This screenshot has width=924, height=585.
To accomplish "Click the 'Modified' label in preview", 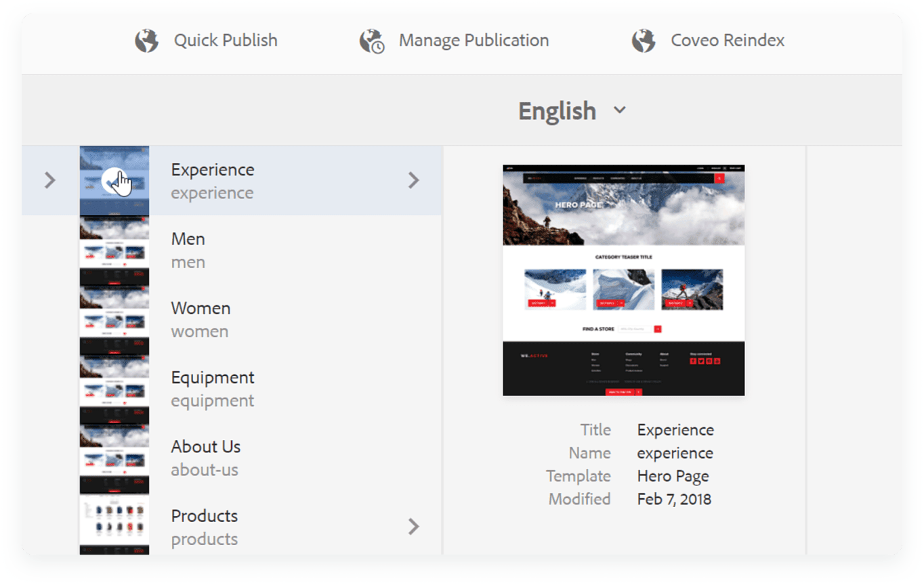I will pyautogui.click(x=579, y=499).
